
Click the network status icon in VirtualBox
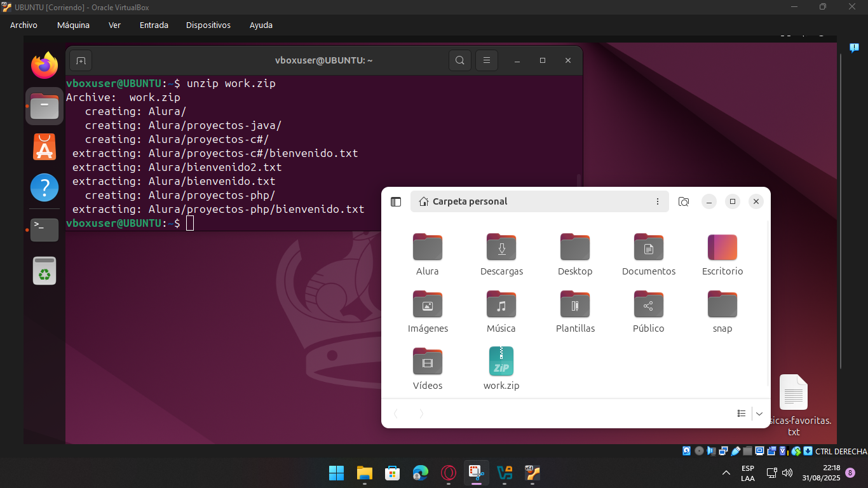click(723, 451)
